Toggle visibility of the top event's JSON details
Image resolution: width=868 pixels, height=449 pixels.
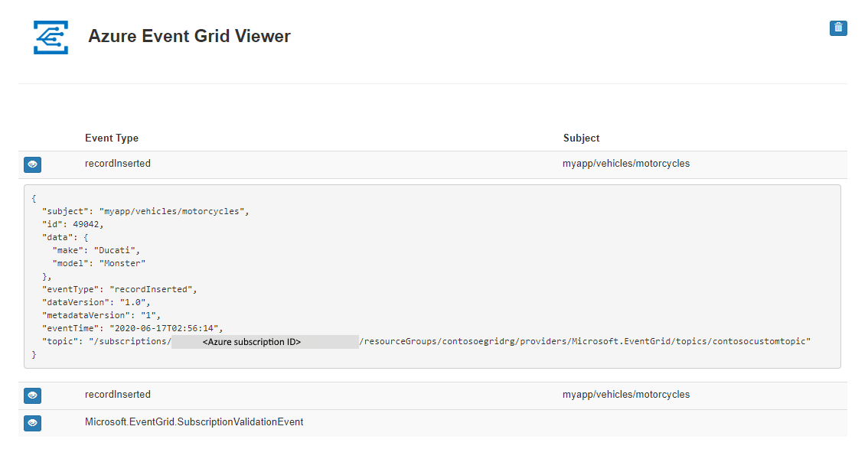pyautogui.click(x=32, y=164)
